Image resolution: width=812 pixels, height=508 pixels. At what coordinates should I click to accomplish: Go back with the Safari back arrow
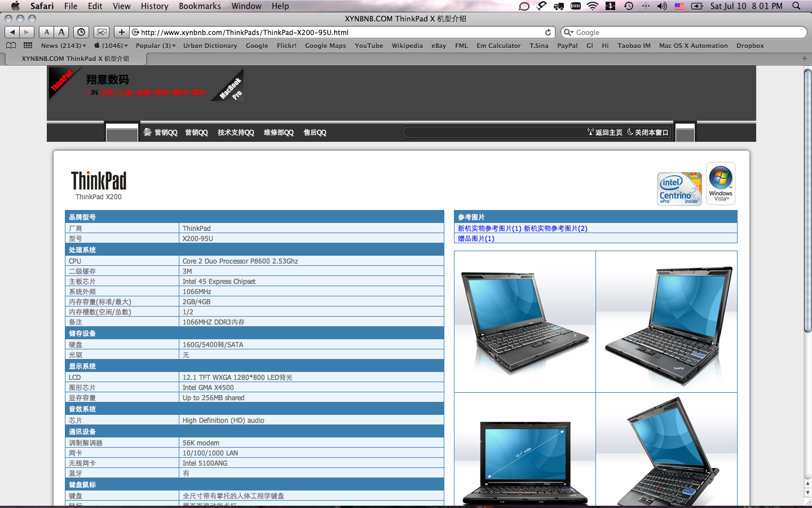point(12,32)
